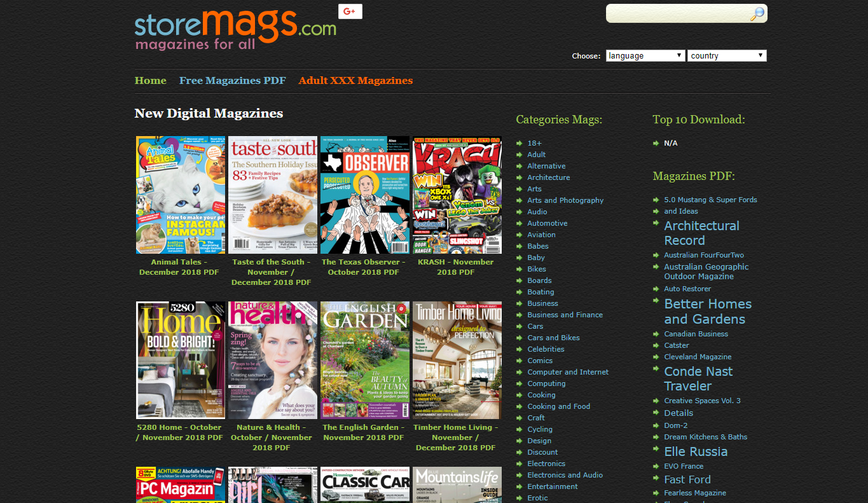The width and height of the screenshot is (868, 503).
Task: Click The English Garden November 2018 link
Action: tap(364, 432)
